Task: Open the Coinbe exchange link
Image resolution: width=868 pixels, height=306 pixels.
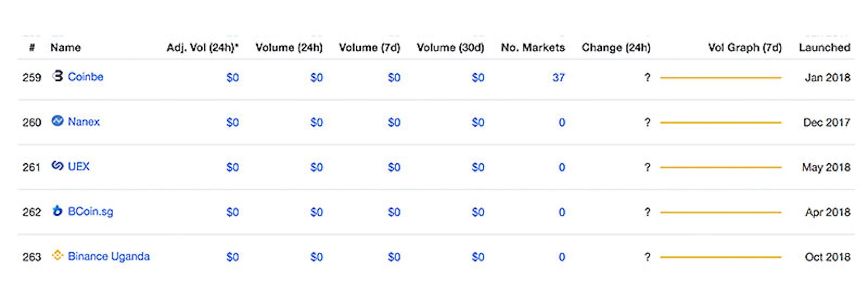Action: point(85,77)
